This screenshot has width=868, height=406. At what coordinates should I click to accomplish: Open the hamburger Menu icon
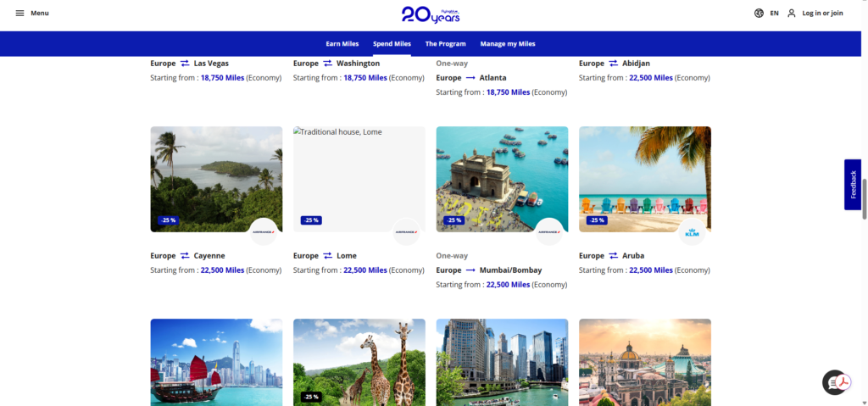pos(20,14)
